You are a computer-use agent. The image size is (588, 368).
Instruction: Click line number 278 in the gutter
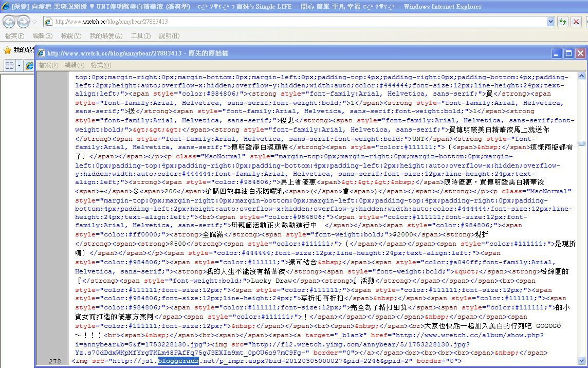pyautogui.click(x=55, y=361)
